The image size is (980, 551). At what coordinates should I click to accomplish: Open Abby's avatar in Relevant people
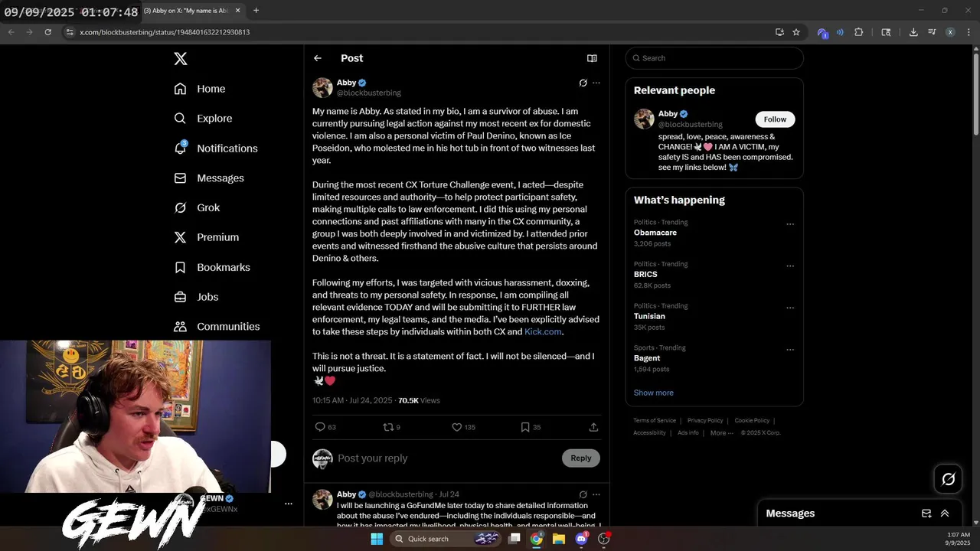click(644, 119)
